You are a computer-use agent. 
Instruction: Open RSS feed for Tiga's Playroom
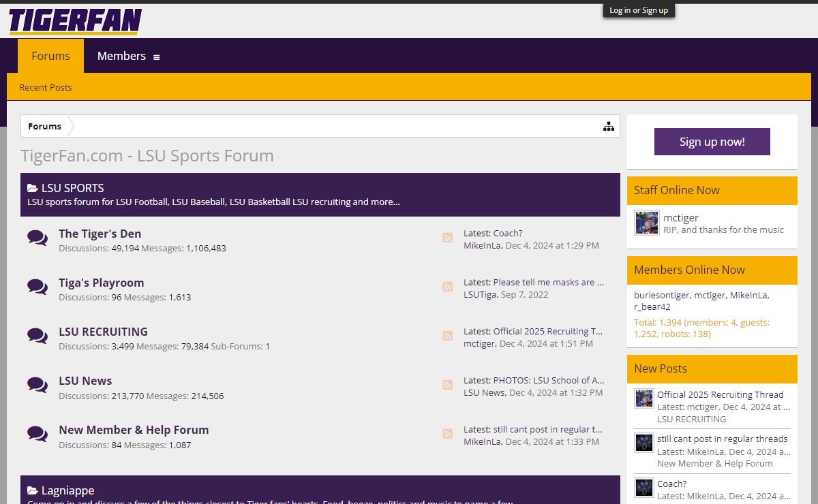[447, 287]
